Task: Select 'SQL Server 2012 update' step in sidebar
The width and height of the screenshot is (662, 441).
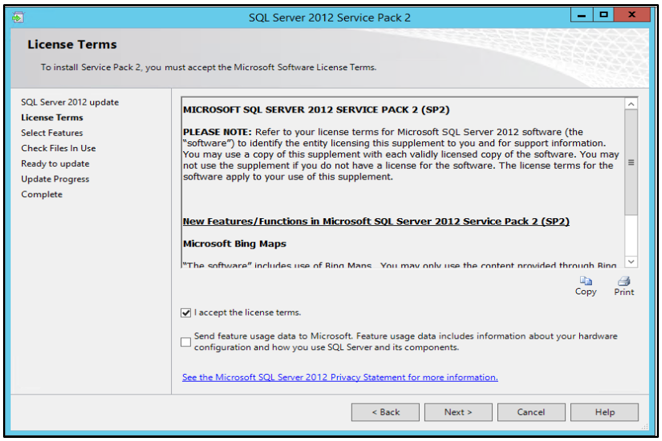Action: click(70, 102)
